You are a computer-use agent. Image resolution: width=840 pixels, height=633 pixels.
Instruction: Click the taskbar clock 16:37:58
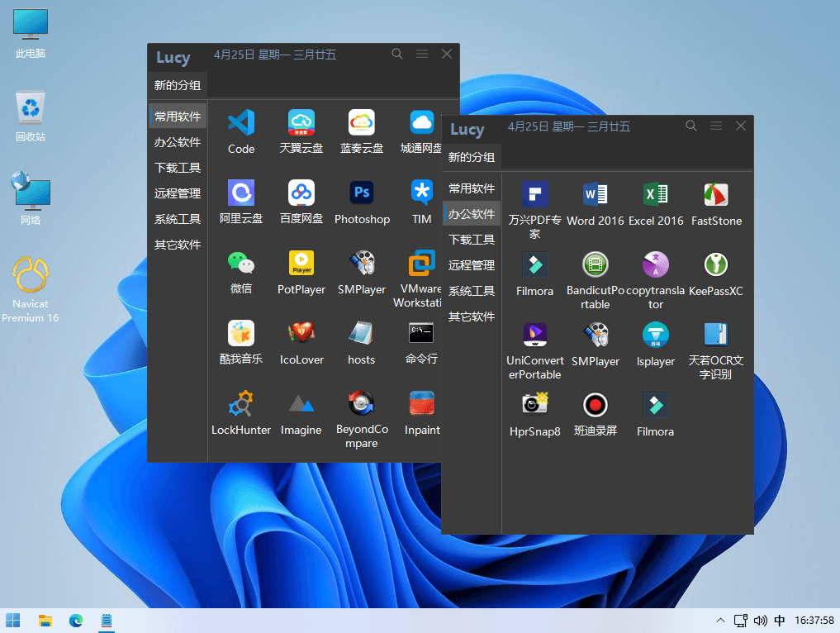pyautogui.click(x=814, y=620)
